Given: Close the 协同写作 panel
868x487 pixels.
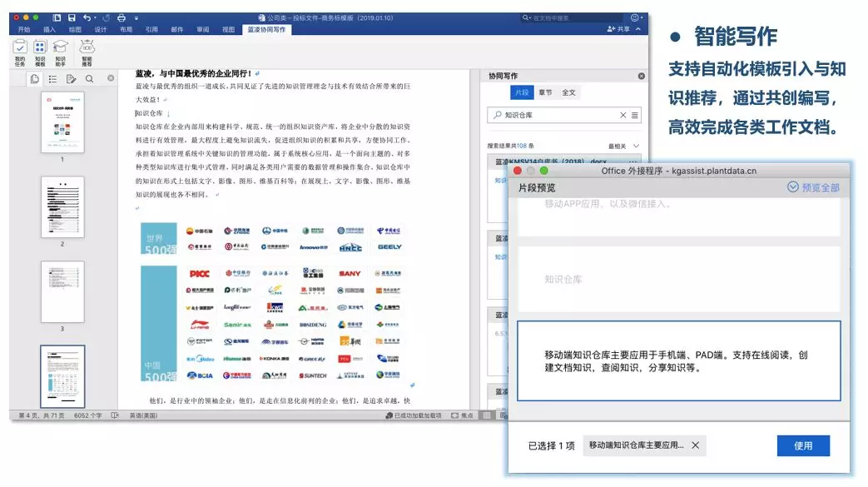Looking at the screenshot, I should (641, 76).
